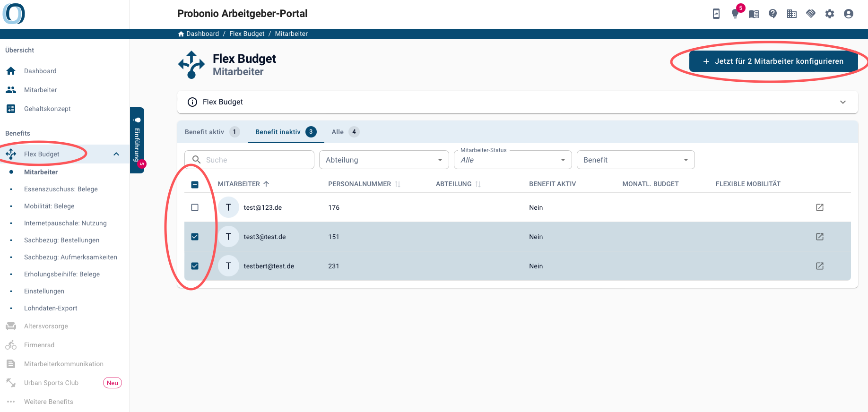
Task: Click Jetzt für 2 Mitarbeiter konfigurieren button
Action: click(x=773, y=61)
